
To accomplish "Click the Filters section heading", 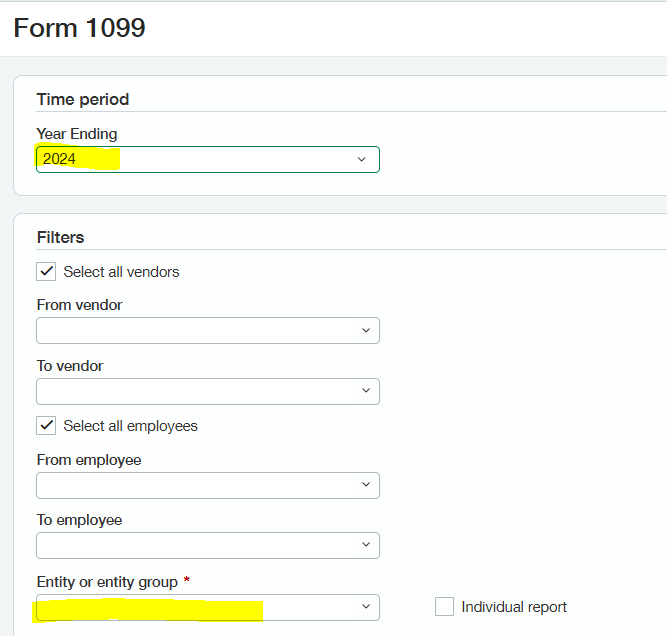I will (x=60, y=238).
